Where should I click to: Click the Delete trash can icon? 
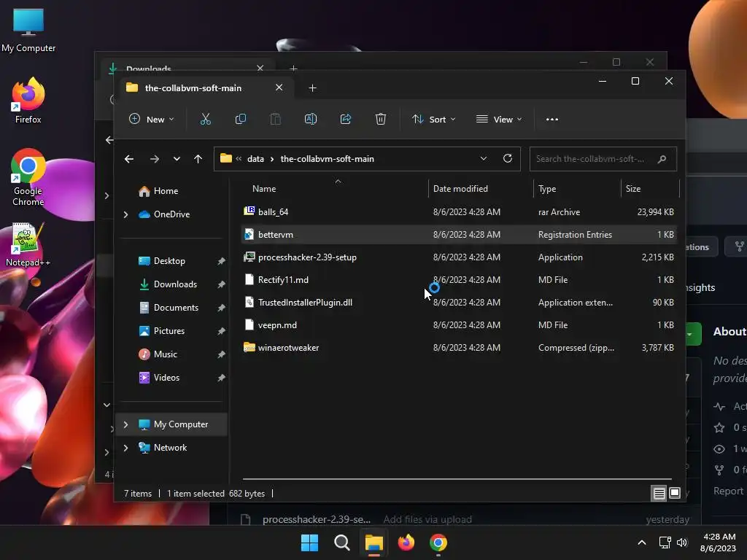(x=380, y=119)
